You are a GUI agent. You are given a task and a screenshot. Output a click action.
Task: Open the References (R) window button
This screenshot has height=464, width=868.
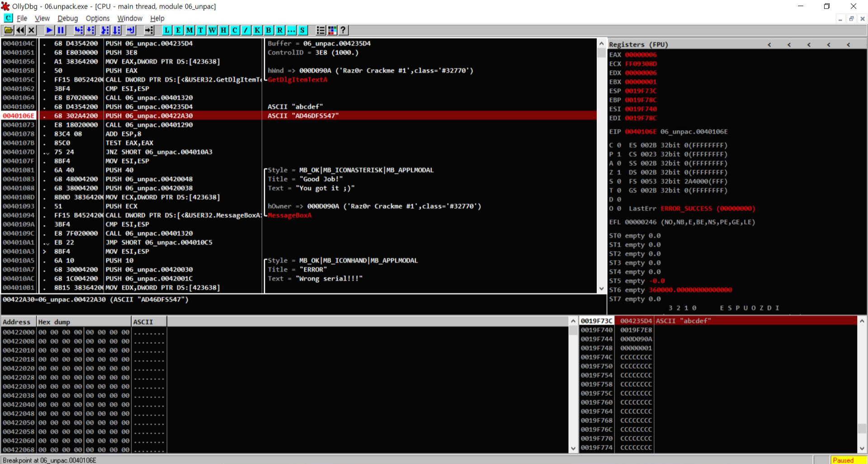[280, 30]
